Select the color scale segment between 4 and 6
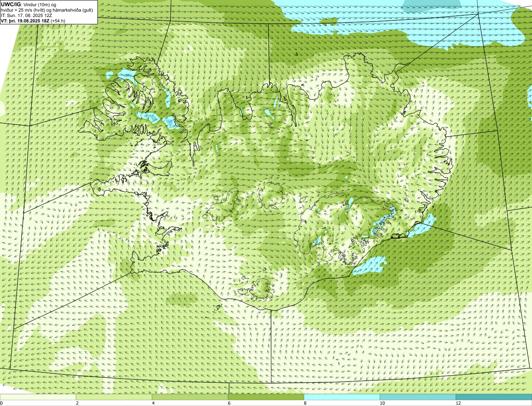532x406 pixels. (190, 397)
